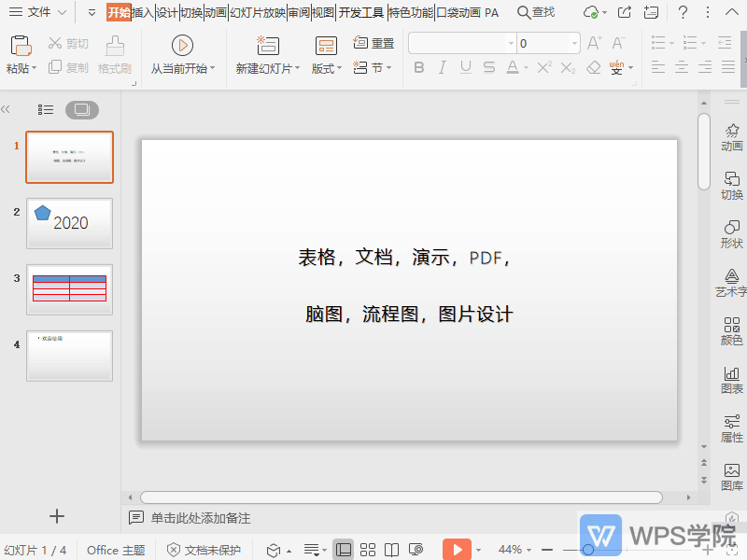Viewport: 747px width, 560px height.
Task: Click Office 主题 in the status bar
Action: 114,550
